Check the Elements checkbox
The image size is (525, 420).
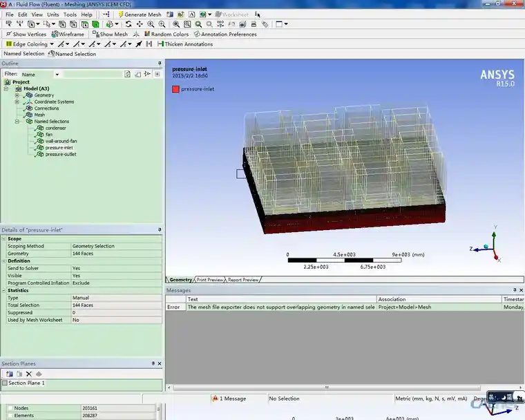pyautogui.click(x=10, y=415)
